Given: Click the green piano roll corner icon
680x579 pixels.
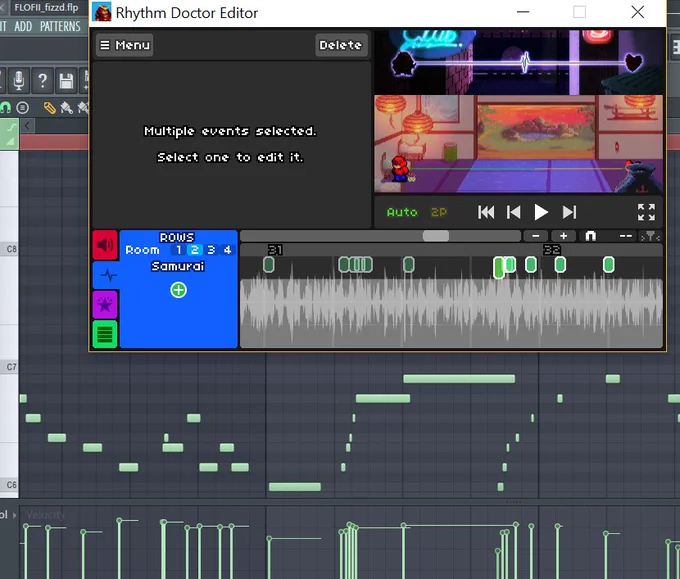Looking at the screenshot, I should click(9, 134).
